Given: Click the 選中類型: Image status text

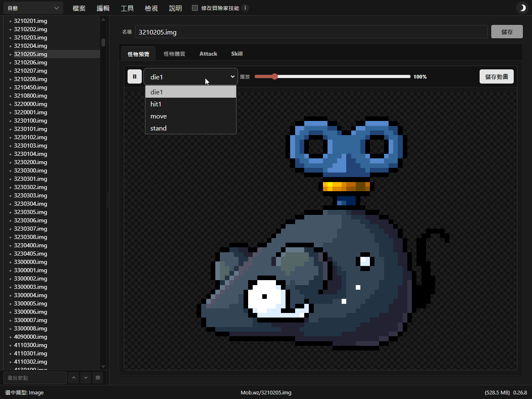Looking at the screenshot, I should (25, 392).
